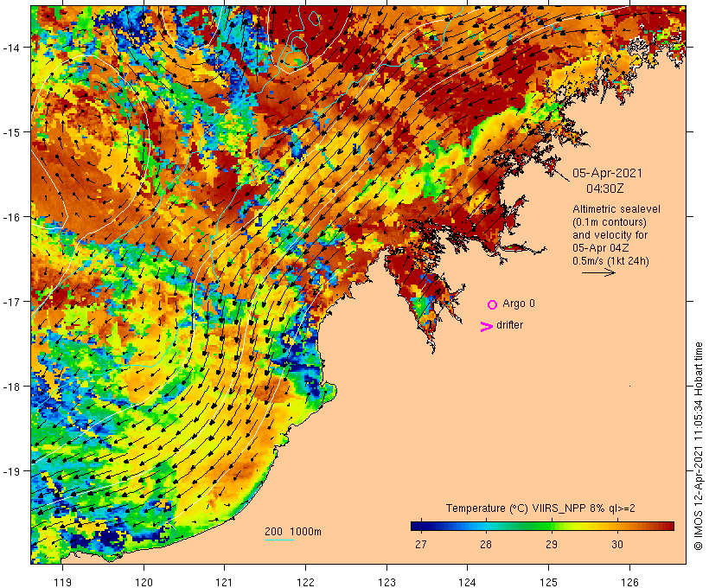Click the '(0.1m contours)' text line

(x=610, y=222)
